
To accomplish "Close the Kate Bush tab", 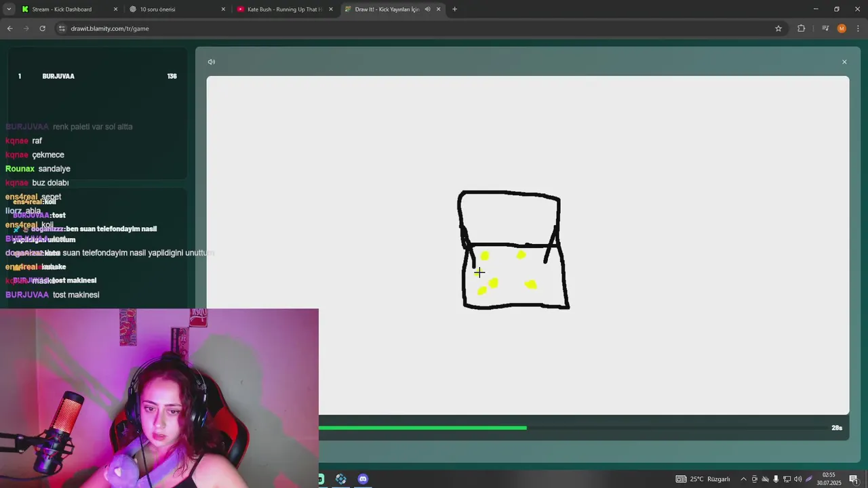I will tap(331, 9).
